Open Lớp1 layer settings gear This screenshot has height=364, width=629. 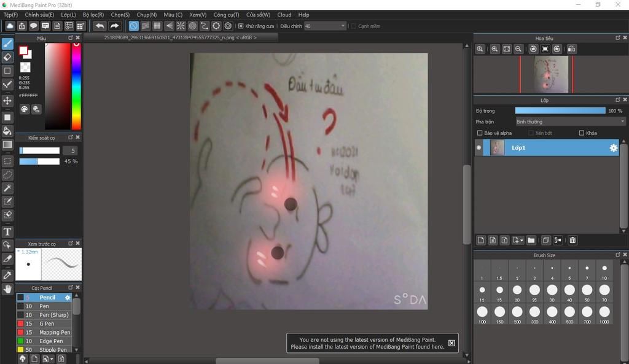(614, 148)
